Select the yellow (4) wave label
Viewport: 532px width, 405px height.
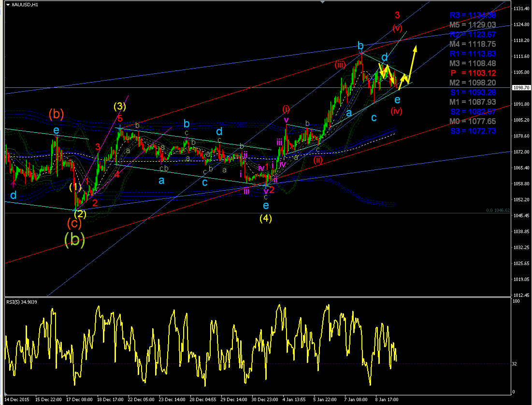(266, 219)
